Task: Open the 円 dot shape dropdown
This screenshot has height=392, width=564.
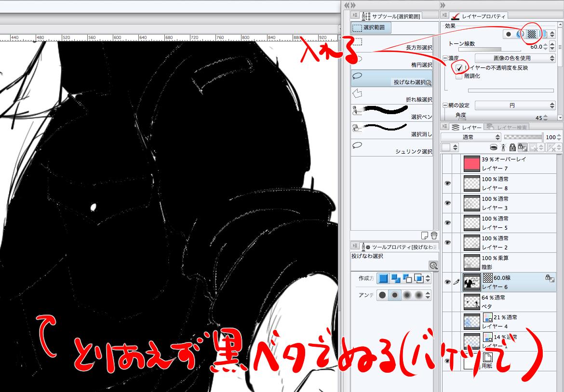Action: click(x=515, y=105)
